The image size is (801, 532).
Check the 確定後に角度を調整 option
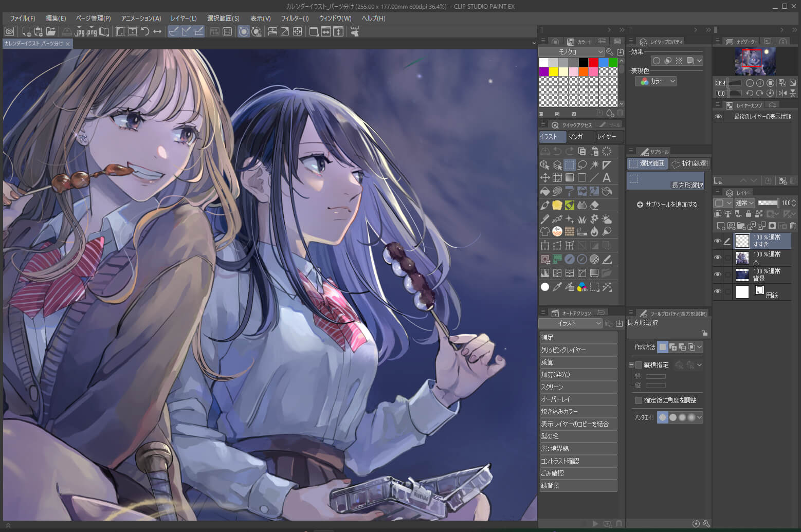click(639, 400)
